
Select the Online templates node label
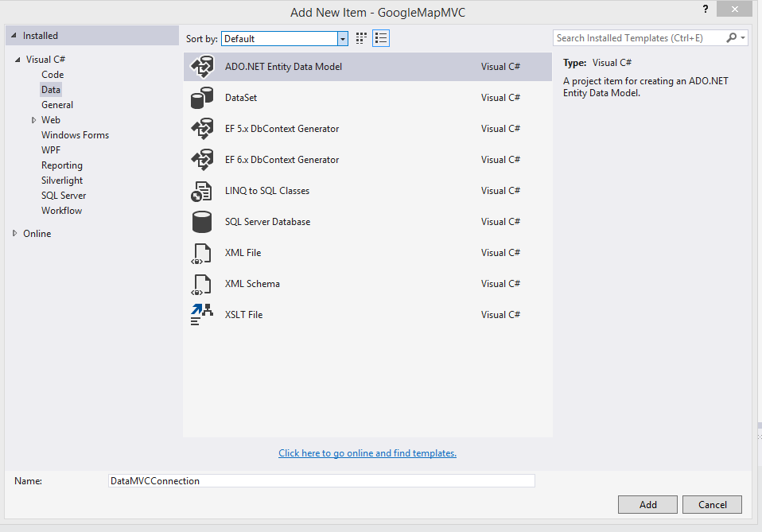point(37,234)
